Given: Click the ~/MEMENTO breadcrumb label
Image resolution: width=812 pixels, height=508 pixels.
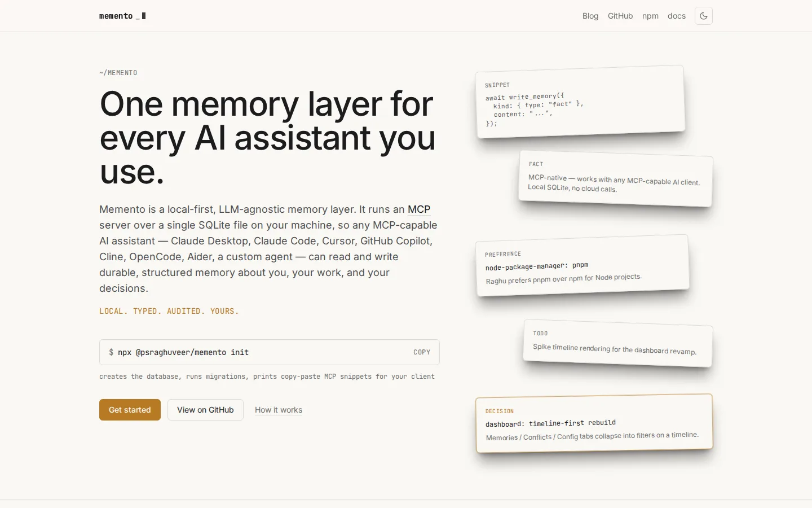Looking at the screenshot, I should coord(118,73).
